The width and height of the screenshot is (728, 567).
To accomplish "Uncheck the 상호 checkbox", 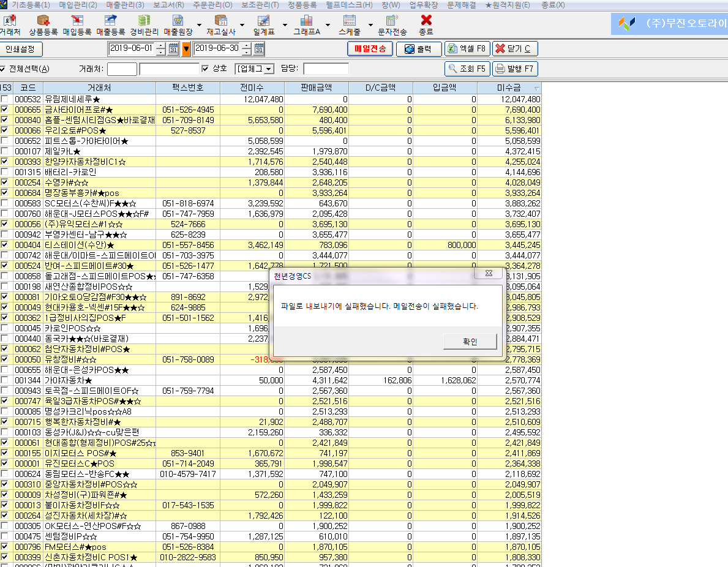I will (205, 69).
